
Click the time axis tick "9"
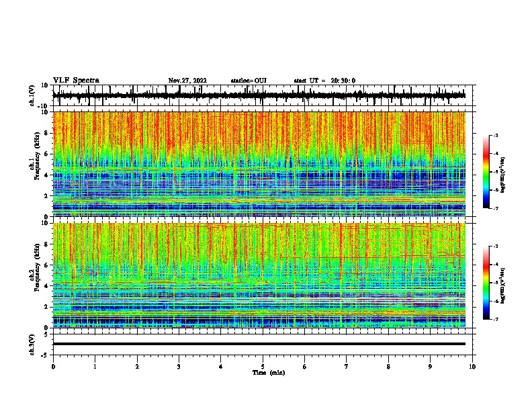pyautogui.click(x=430, y=367)
